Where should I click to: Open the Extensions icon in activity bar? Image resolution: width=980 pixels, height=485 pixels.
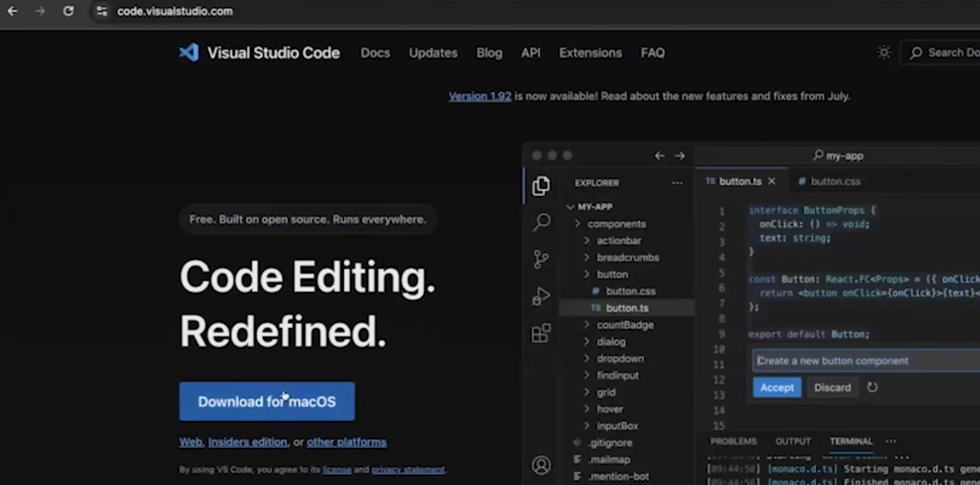coord(541,332)
